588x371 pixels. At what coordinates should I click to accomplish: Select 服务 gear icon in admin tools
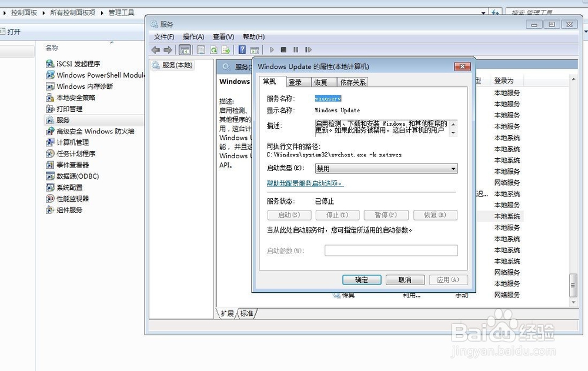50,120
